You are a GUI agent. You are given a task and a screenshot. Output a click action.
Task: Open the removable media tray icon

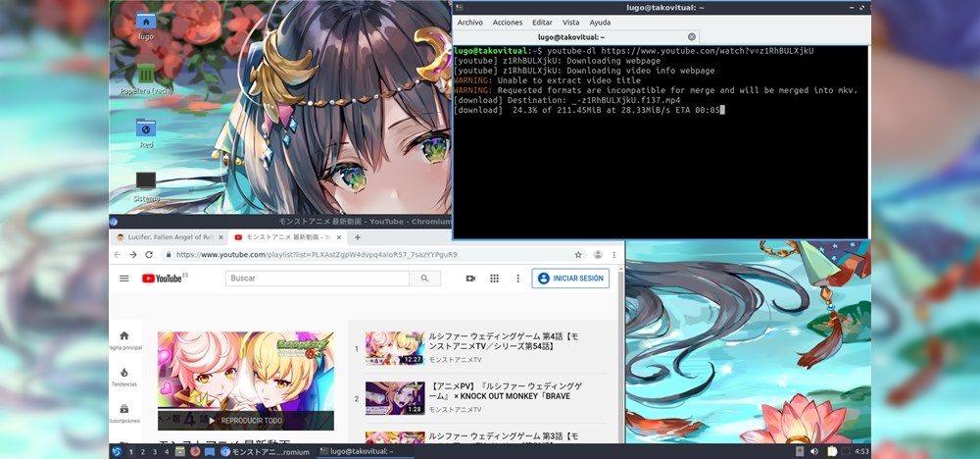(800, 451)
